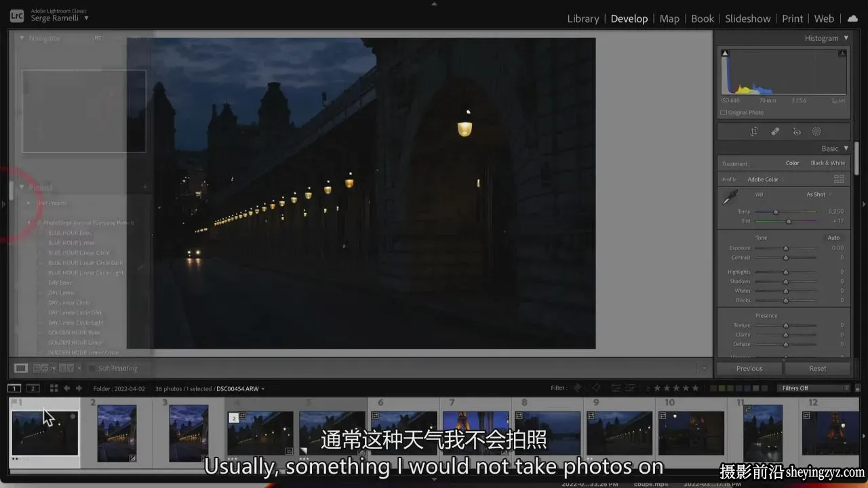The image size is (868, 488).
Task: Open the Filters Off dropdown
Action: [x=813, y=388]
